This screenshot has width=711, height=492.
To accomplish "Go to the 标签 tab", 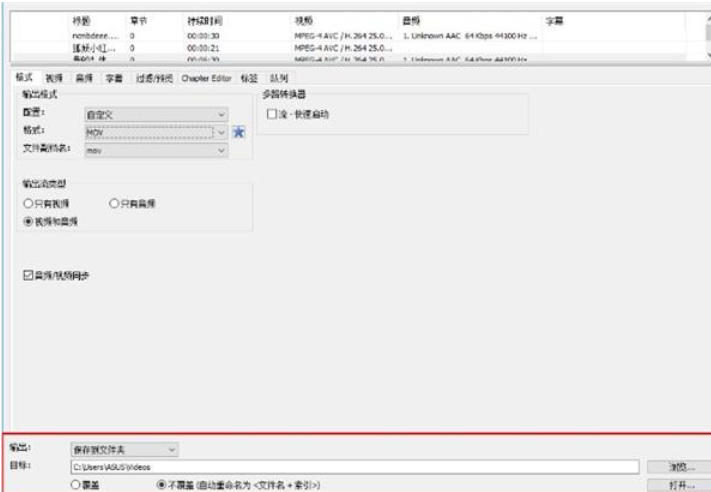I will [x=248, y=78].
